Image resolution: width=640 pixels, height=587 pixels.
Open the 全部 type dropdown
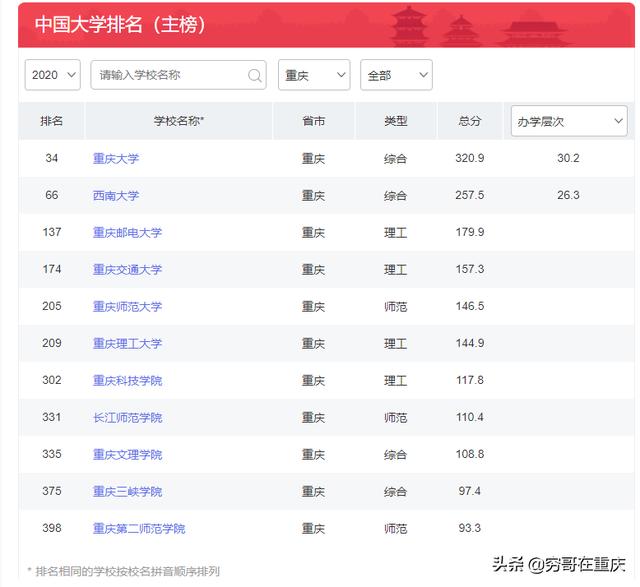click(x=396, y=75)
